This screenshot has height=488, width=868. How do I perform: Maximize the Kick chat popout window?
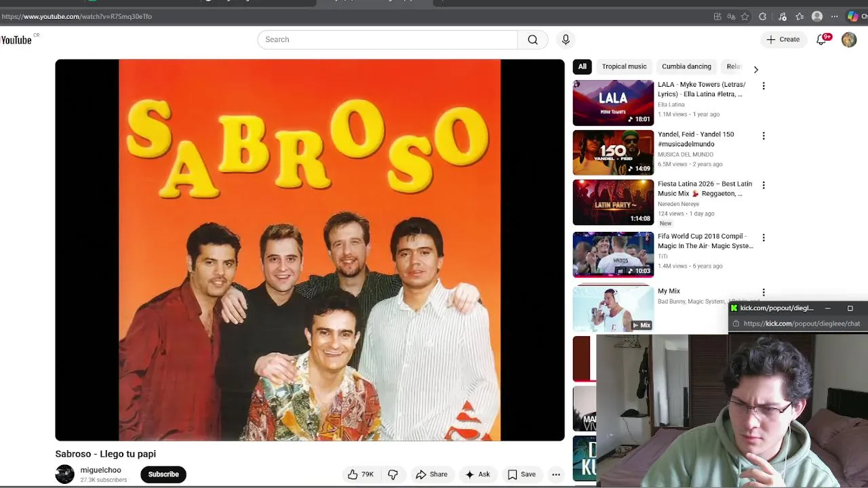[850, 308]
